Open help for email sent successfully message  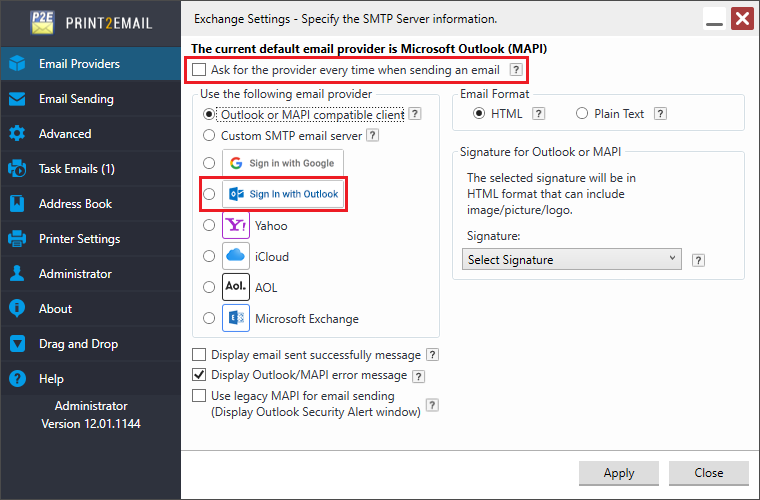point(432,355)
